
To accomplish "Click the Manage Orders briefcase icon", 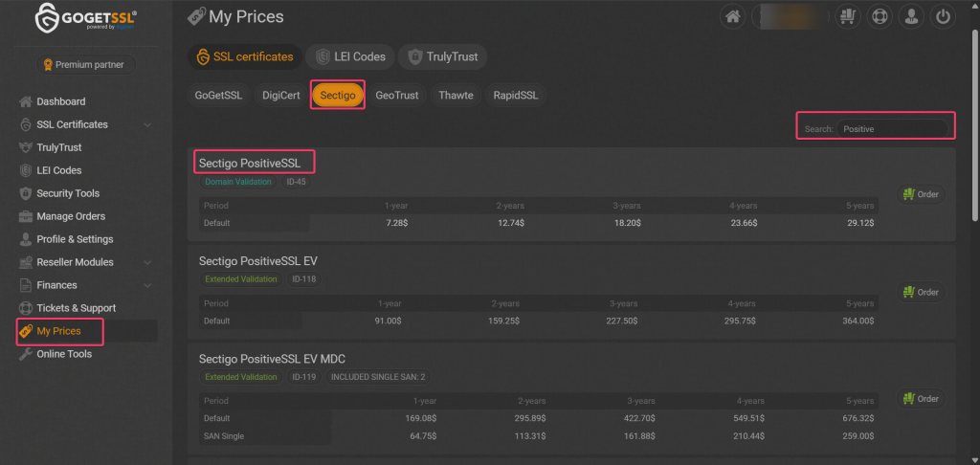I will 26,216.
